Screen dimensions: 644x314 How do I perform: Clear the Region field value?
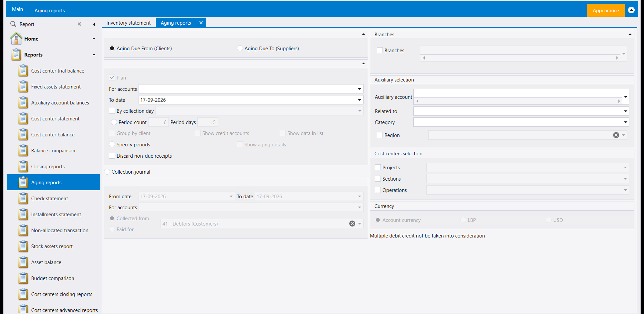point(616,135)
